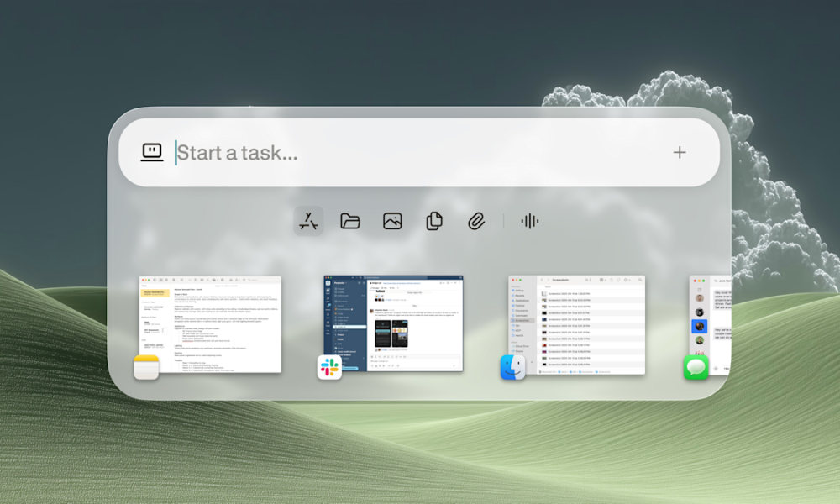Image resolution: width=840 pixels, height=504 pixels.
Task: Click the Slack app icon badge
Action: [329, 367]
